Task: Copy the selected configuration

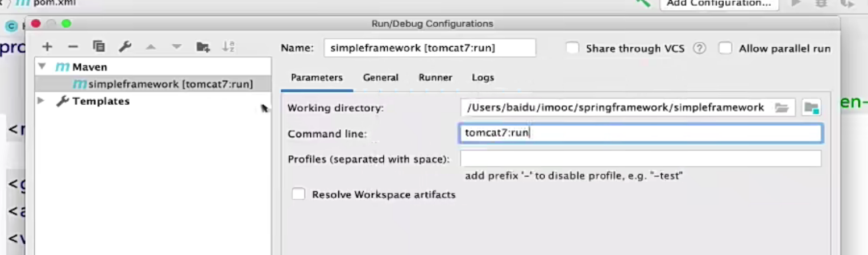Action: 99,47
